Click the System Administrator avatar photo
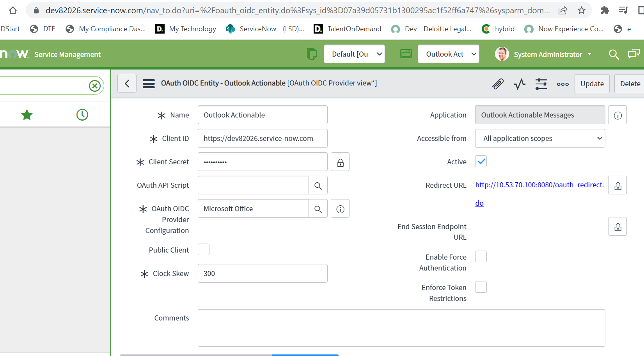 point(502,54)
